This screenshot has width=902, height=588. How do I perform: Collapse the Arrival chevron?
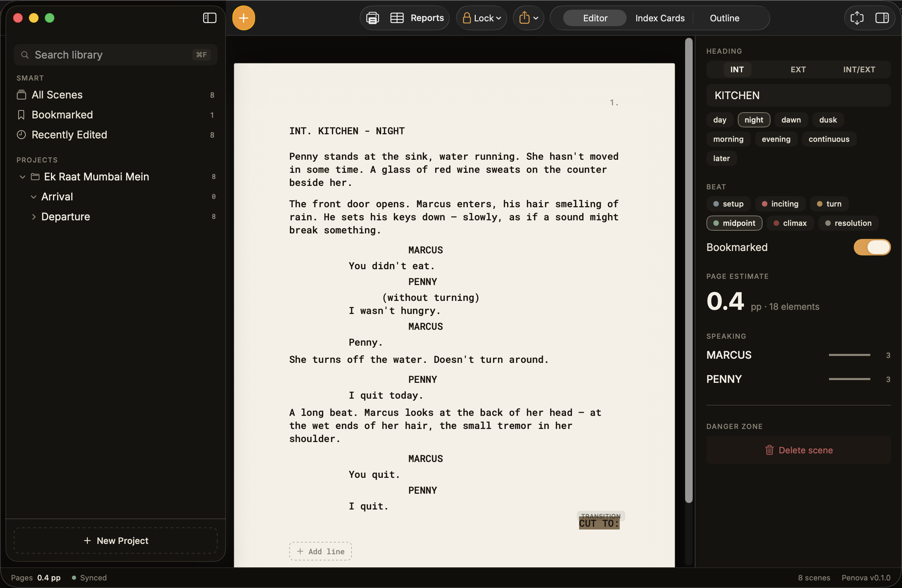(33, 197)
